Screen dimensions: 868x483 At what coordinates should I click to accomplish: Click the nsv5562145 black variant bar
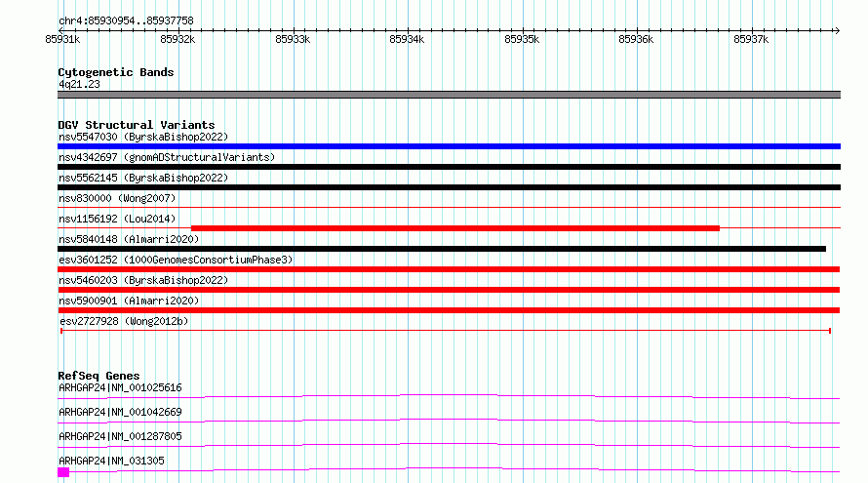pos(449,187)
